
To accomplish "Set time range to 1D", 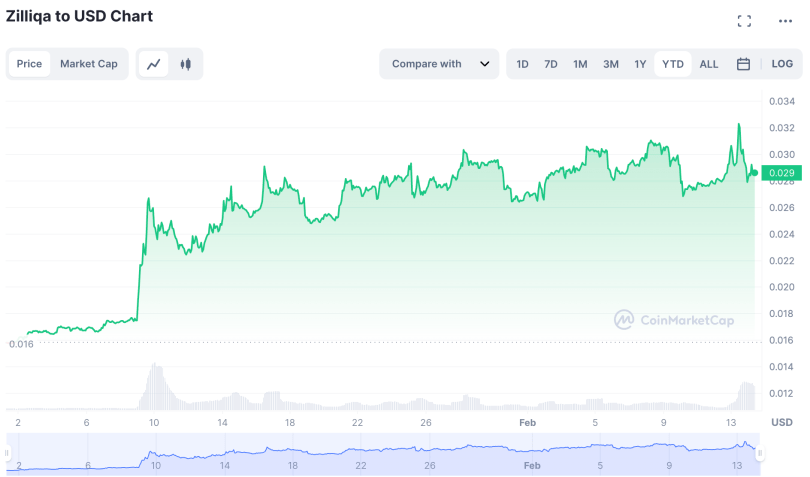I will pyautogui.click(x=522, y=64).
